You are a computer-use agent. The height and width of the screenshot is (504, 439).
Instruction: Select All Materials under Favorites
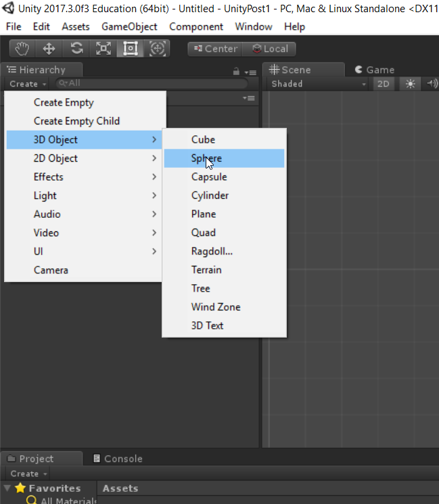point(61,501)
